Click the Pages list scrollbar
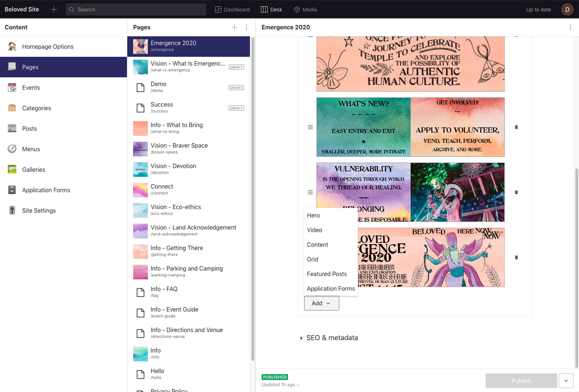Image resolution: width=579 pixels, height=392 pixels. (x=253, y=199)
